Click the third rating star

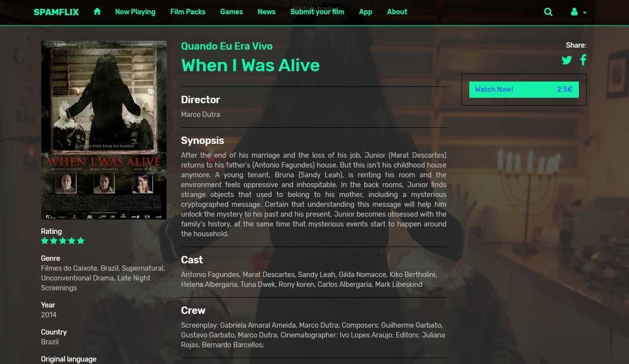tap(63, 241)
